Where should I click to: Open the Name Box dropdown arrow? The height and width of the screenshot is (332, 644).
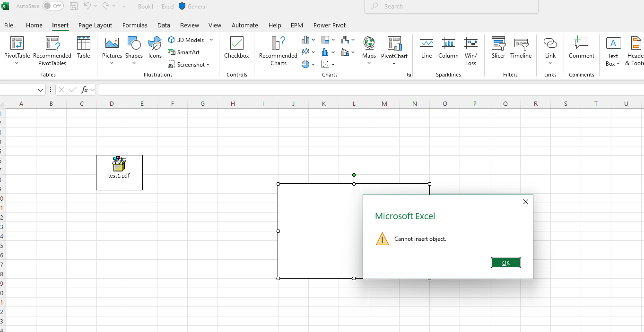pyautogui.click(x=41, y=90)
